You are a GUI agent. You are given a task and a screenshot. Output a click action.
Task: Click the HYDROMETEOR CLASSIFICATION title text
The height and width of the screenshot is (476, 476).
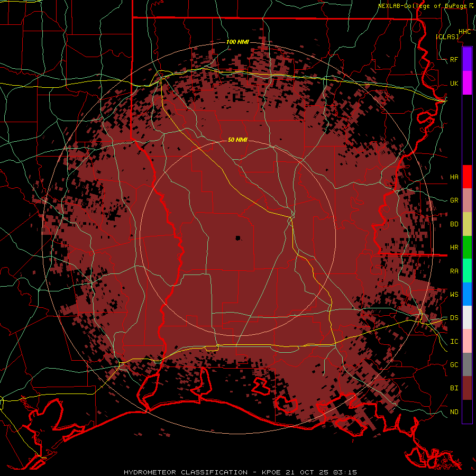click(x=186, y=472)
